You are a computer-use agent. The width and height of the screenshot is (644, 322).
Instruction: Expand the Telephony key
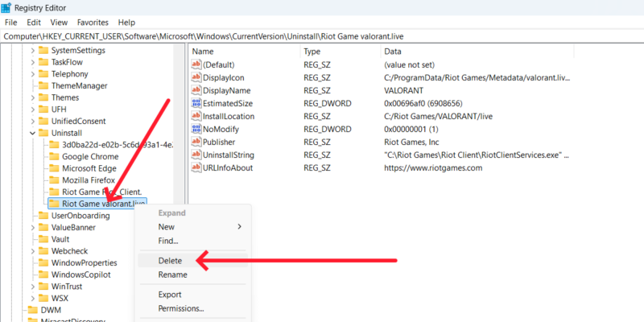pyautogui.click(x=33, y=74)
